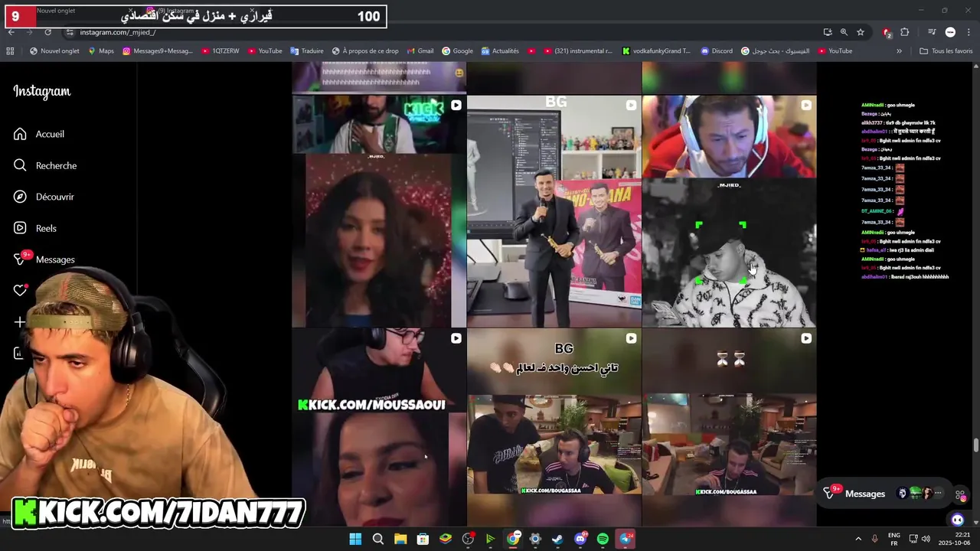Open Google bookmark
This screenshot has height=551, width=980.
pyautogui.click(x=458, y=51)
